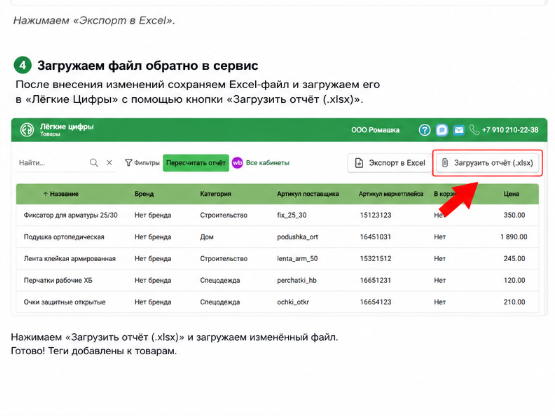Click the email envelope icon
Screen dimensions: 555x416
[459, 130]
